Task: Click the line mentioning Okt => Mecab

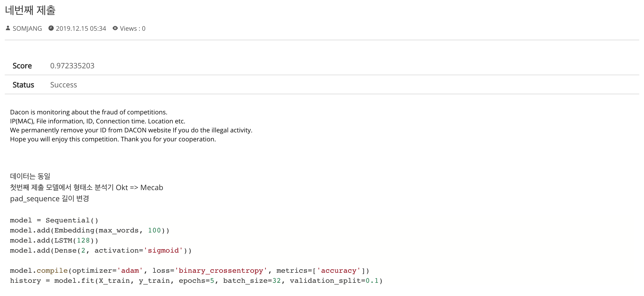Action: click(86, 187)
